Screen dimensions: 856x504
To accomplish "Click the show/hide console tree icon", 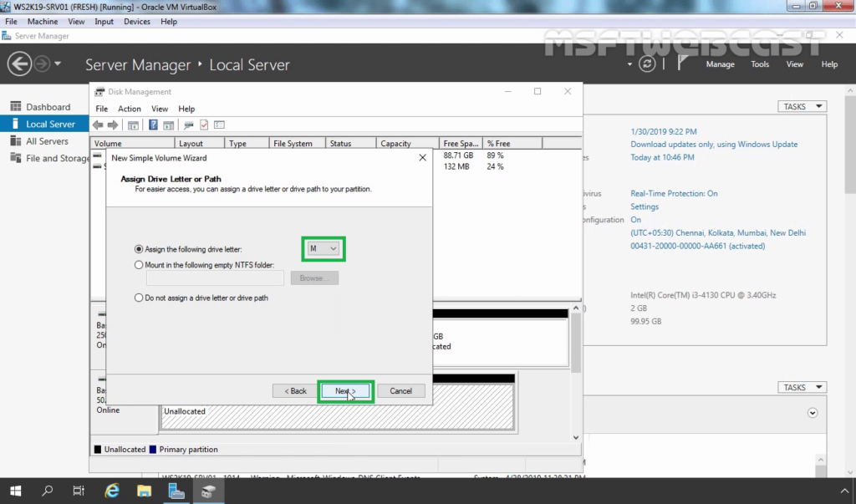I will tap(133, 125).
